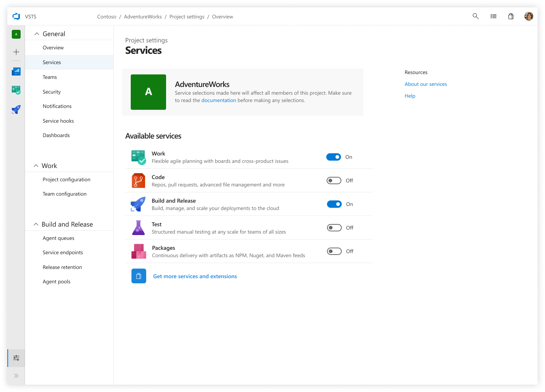Open the Work boards icon in sidebar
The height and width of the screenshot is (392, 545).
[x=16, y=90]
